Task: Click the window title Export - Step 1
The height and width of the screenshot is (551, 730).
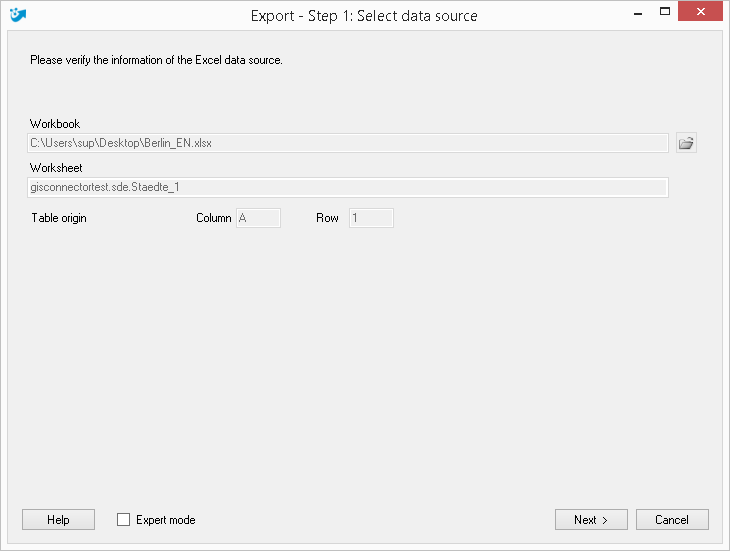Action: [364, 16]
